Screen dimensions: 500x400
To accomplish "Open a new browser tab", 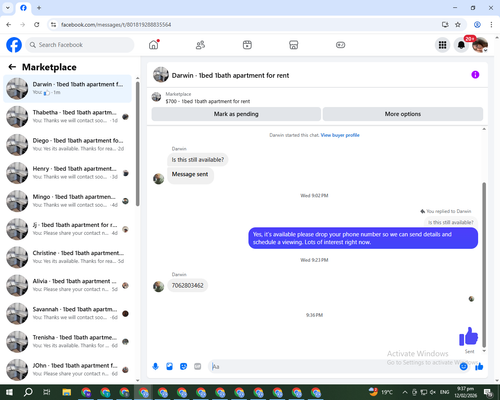I will click(x=39, y=8).
